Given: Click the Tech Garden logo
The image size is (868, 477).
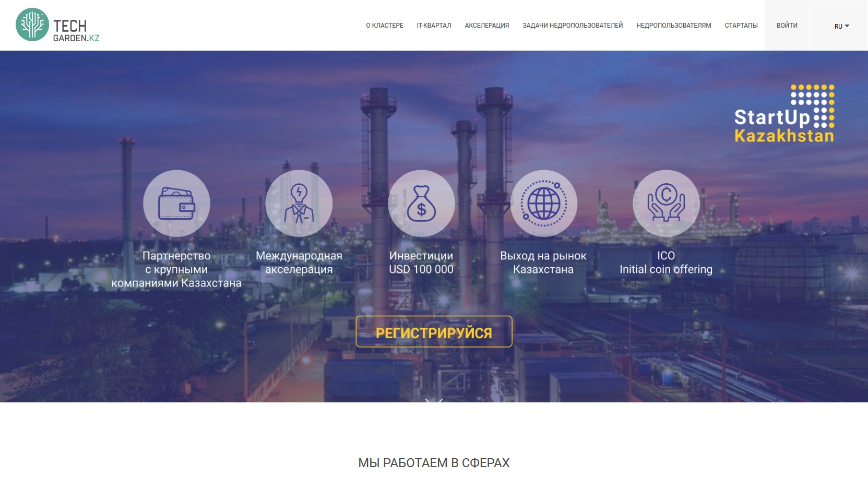Looking at the screenshot, I should [57, 25].
